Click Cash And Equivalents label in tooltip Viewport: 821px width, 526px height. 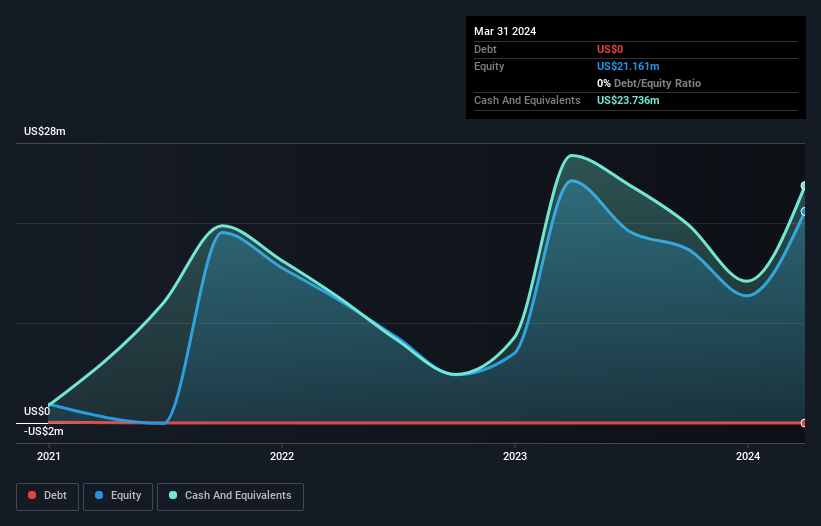527,100
